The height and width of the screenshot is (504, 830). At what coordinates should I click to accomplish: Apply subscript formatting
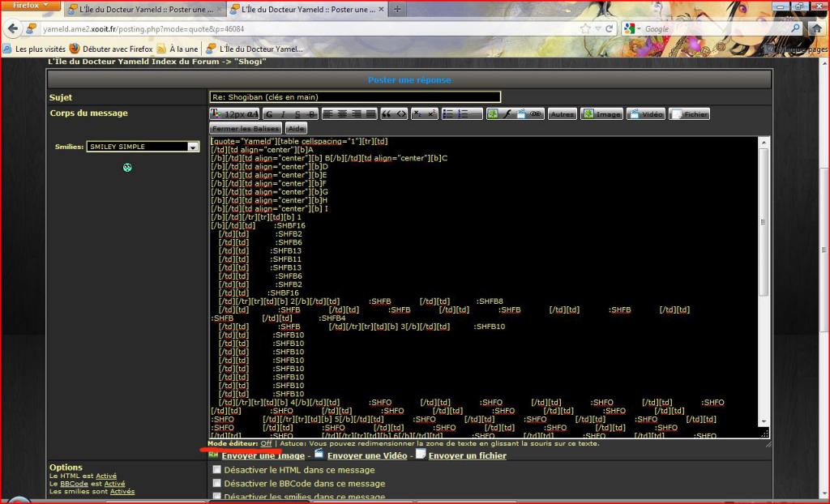(x=417, y=113)
